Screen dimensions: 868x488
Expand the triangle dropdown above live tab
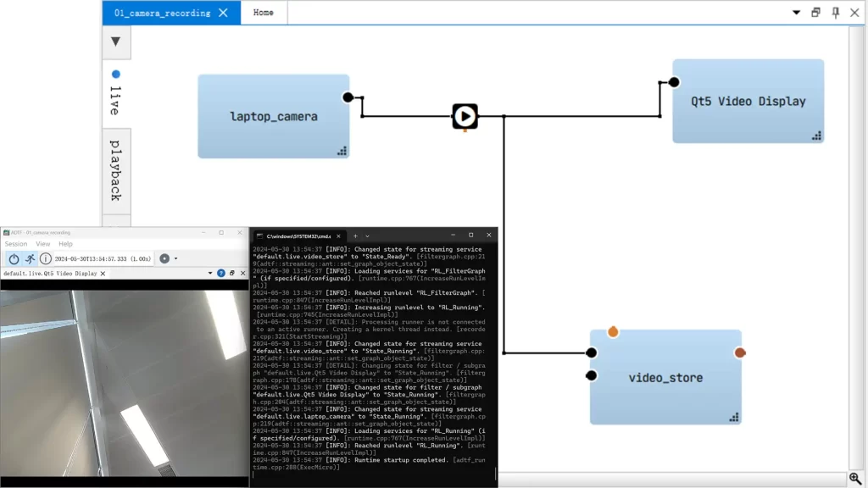point(115,42)
